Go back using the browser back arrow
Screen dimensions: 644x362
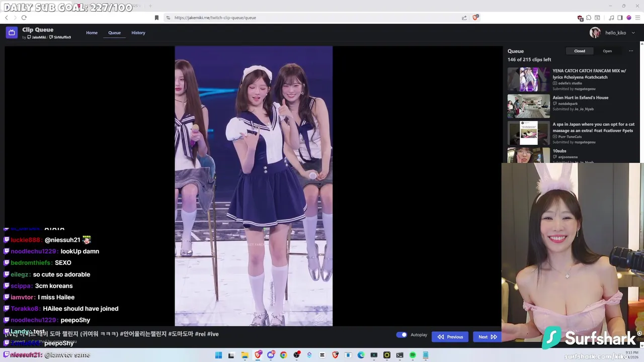[x=7, y=18]
